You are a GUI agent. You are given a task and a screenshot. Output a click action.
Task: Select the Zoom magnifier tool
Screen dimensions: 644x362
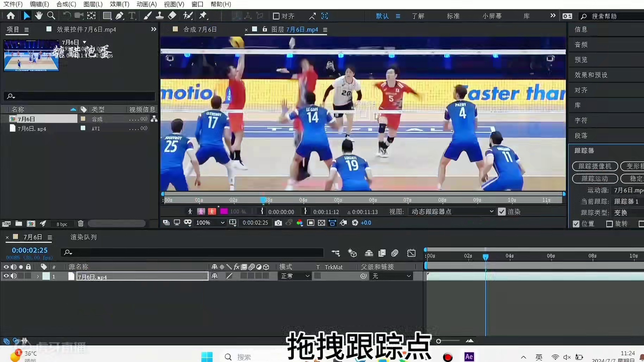tap(51, 15)
